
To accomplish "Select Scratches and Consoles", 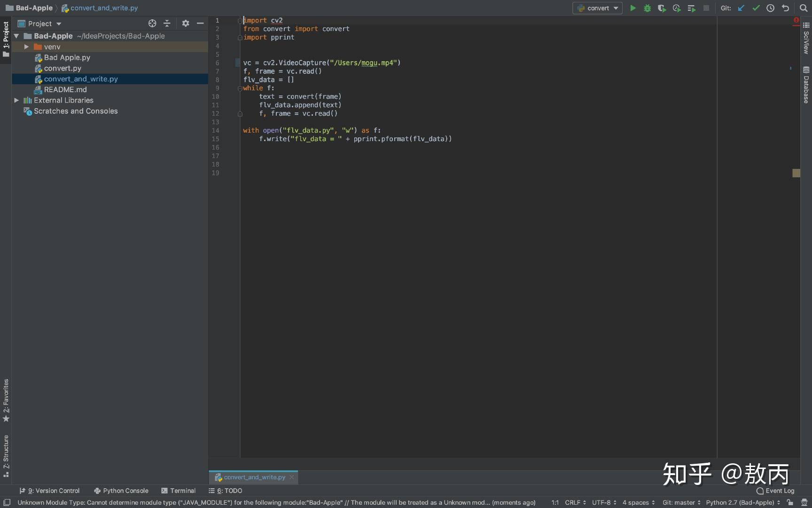I will [x=76, y=111].
